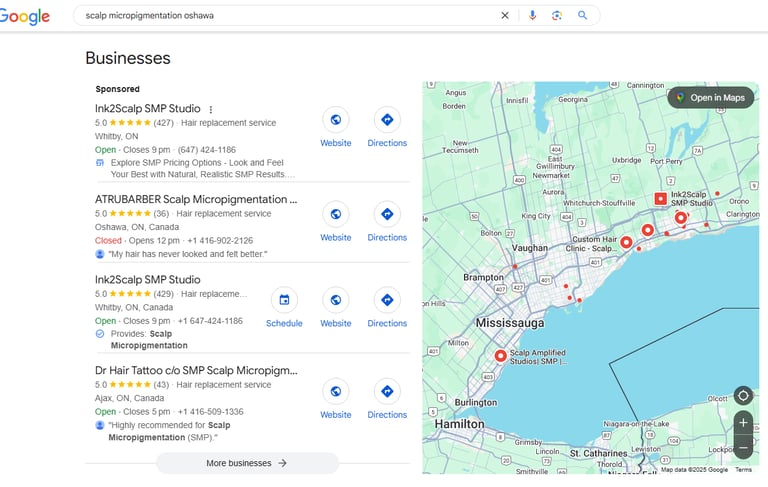Screen dimensions: 768x487
Task: Select the Custom Hair Clinic map pin
Action: point(626,242)
